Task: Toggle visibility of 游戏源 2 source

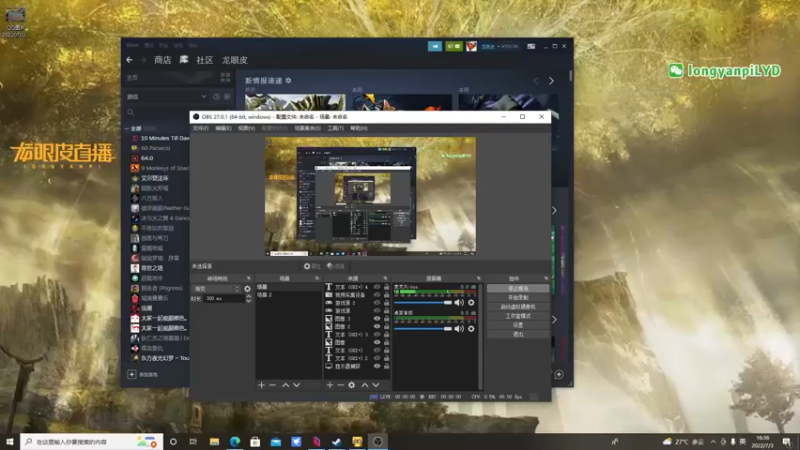Action: pos(377,303)
